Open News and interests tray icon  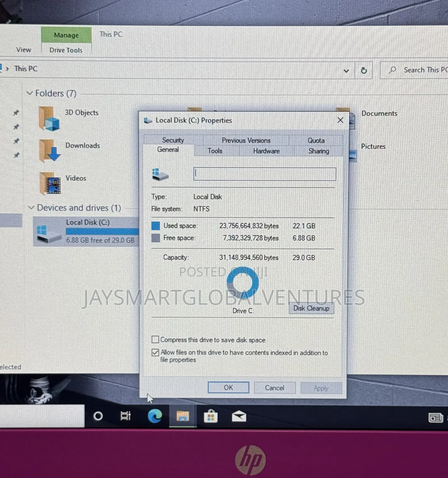click(436, 418)
